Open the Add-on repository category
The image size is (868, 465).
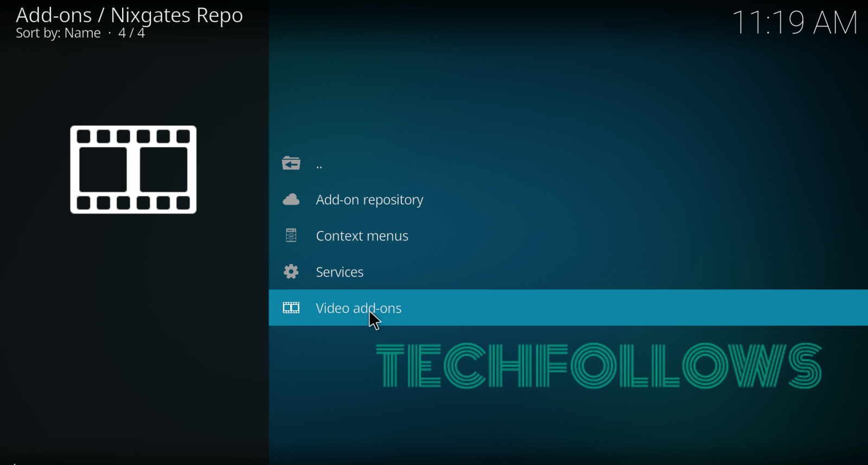(568, 200)
